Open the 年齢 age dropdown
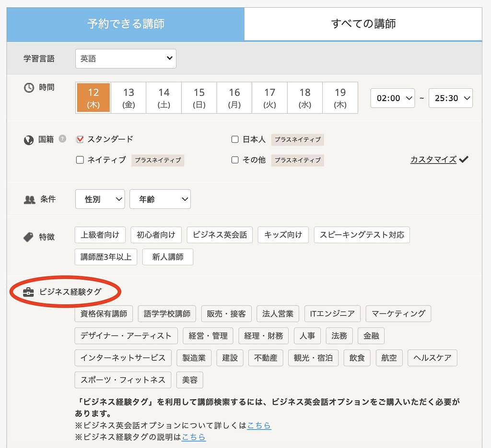 [160, 199]
